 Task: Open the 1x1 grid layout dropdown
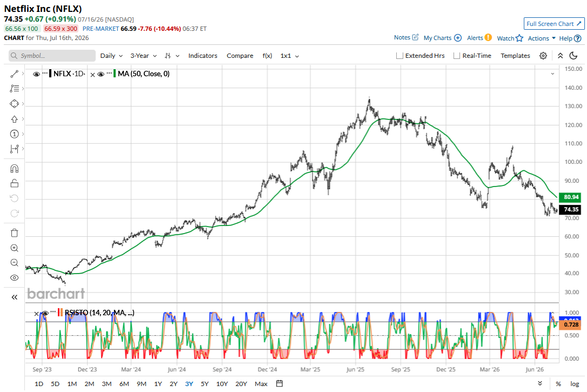coord(290,56)
